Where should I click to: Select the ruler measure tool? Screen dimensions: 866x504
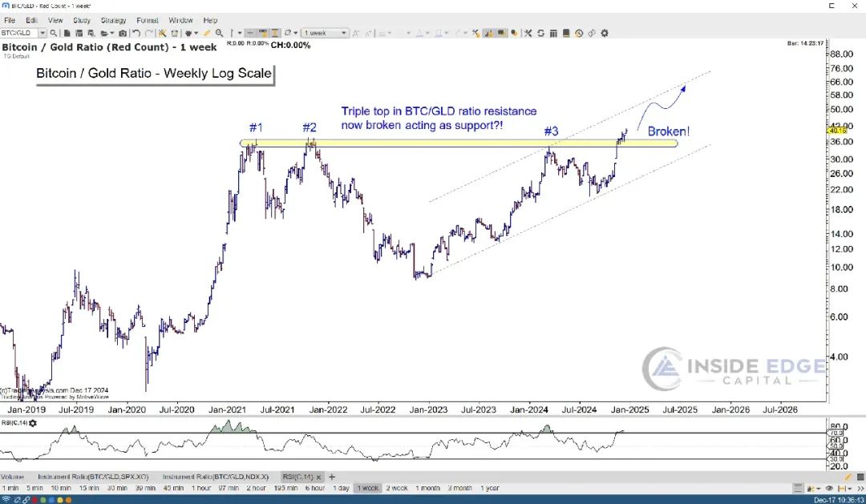[x=207, y=33]
